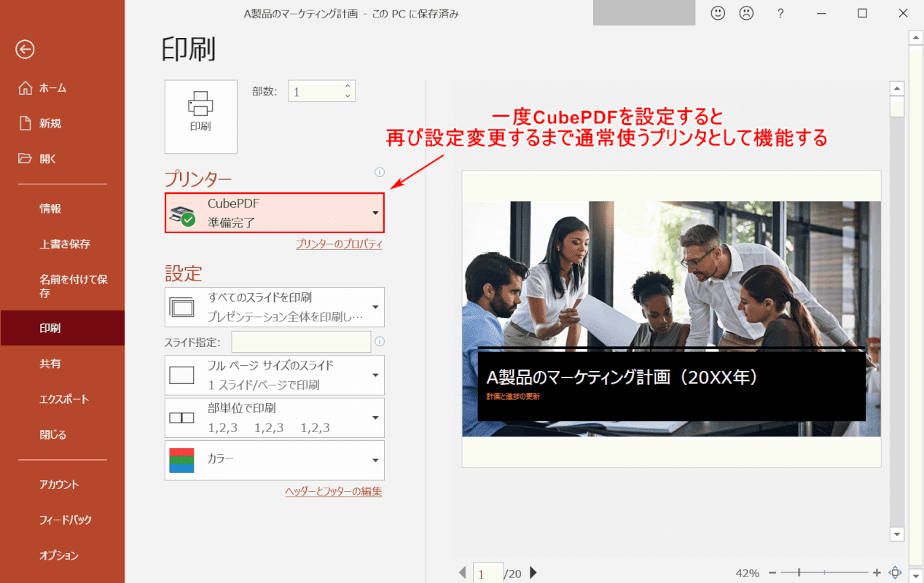The height and width of the screenshot is (583, 924).
Task: Click the smiley feedback icon
Action: click(x=718, y=13)
